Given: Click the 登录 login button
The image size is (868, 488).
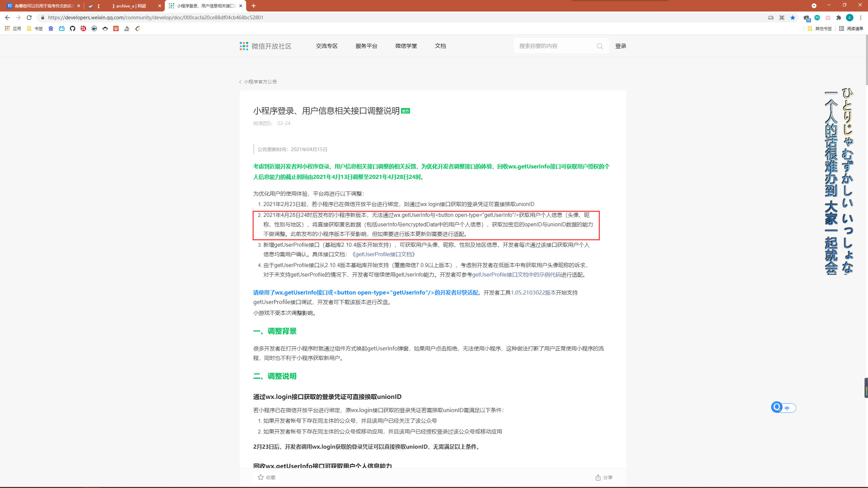Looking at the screenshot, I should point(620,46).
